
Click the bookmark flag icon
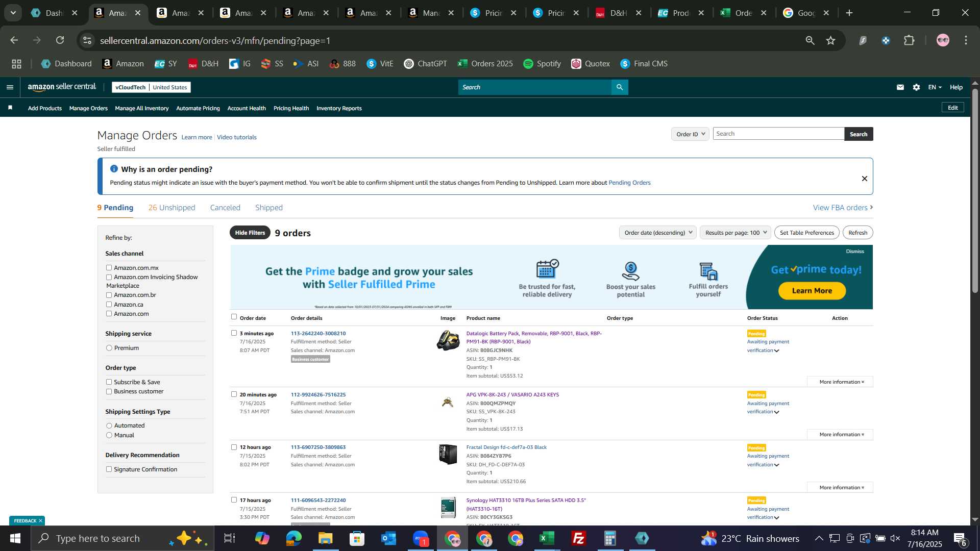(10, 108)
